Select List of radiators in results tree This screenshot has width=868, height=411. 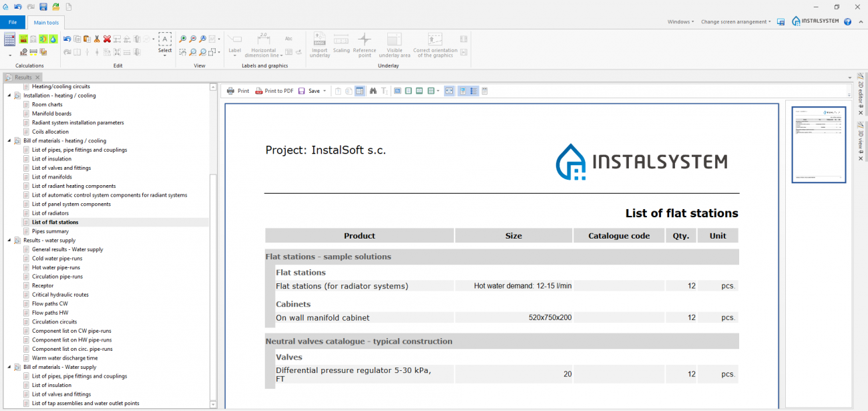pyautogui.click(x=50, y=213)
